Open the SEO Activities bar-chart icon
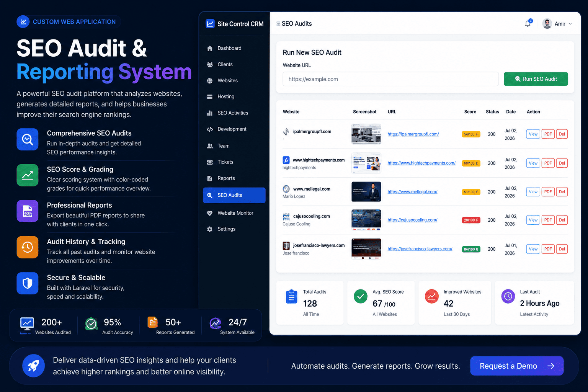 click(x=210, y=113)
